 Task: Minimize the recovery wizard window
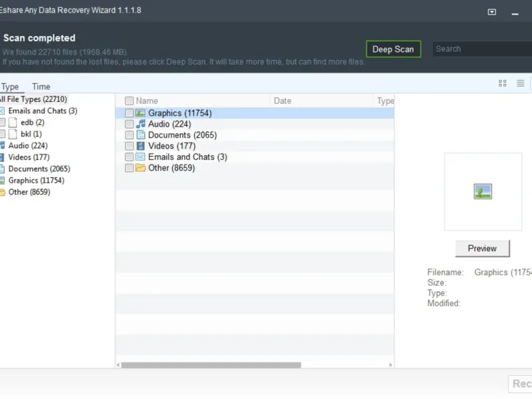tap(515, 13)
